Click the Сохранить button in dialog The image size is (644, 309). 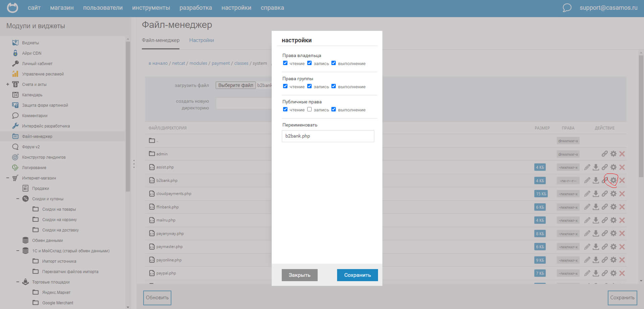[x=357, y=275]
